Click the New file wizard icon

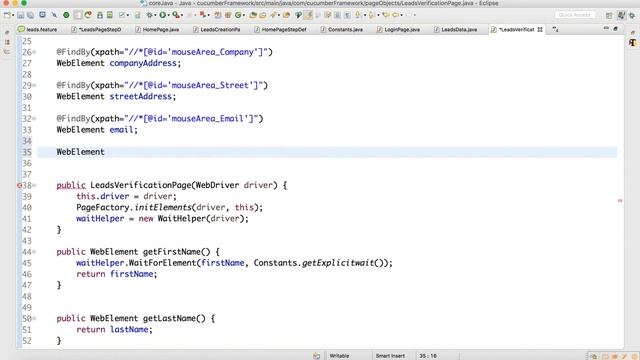coord(7,15)
